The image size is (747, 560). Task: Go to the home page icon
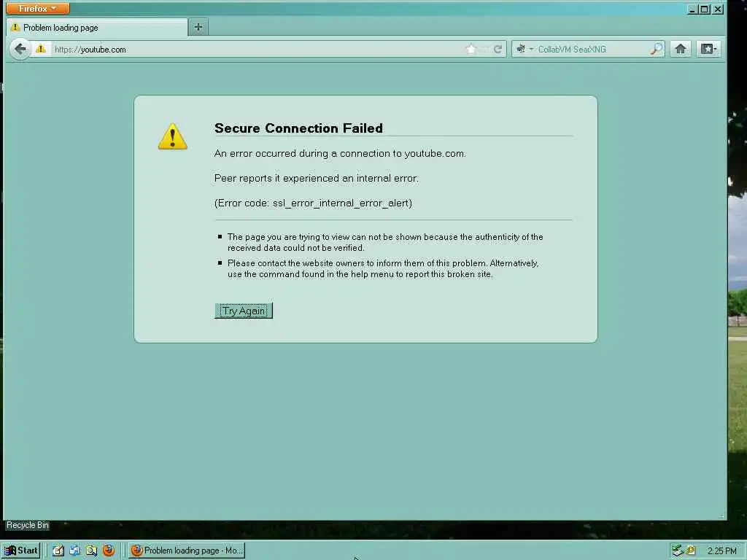click(681, 49)
